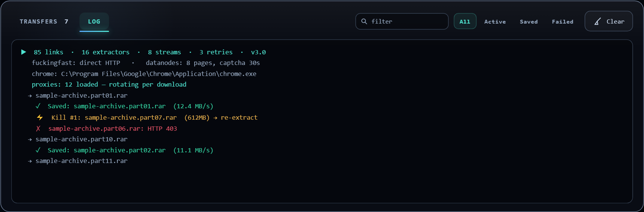
Task: Show only Failed log entries
Action: [562, 22]
